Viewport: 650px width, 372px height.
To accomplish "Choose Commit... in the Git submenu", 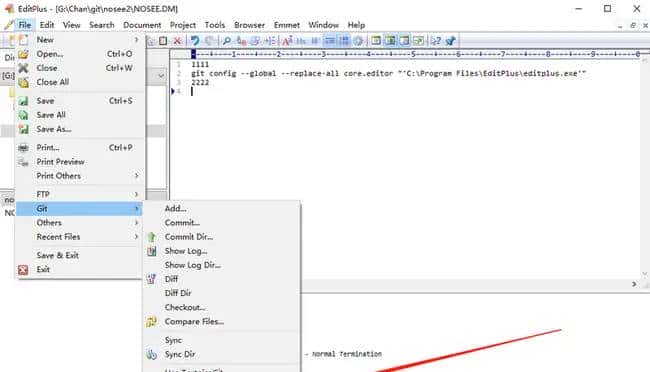I will [x=222, y=223].
